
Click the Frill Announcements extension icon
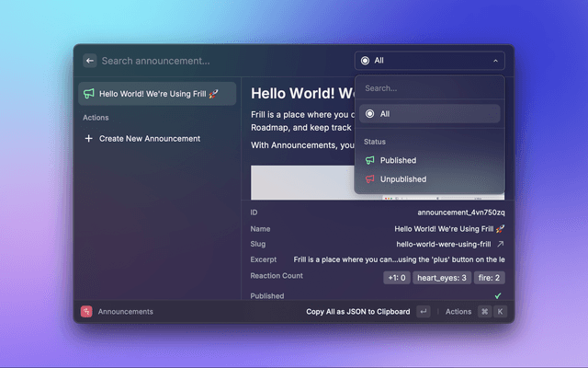coord(86,312)
